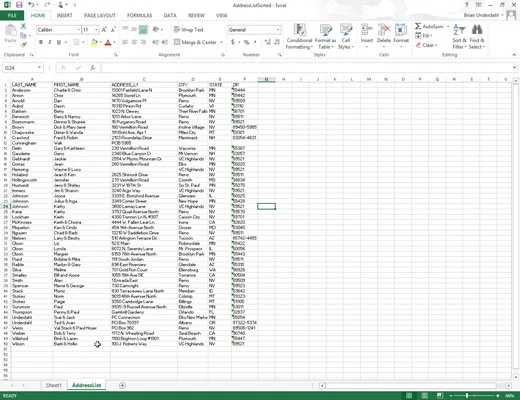Open the Name Box dropdown arrow

tap(39, 68)
